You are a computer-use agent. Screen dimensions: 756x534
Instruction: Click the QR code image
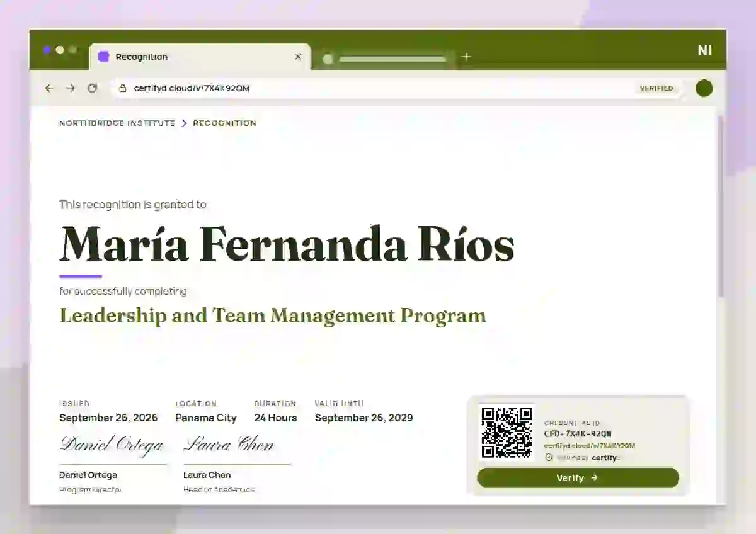click(x=507, y=433)
